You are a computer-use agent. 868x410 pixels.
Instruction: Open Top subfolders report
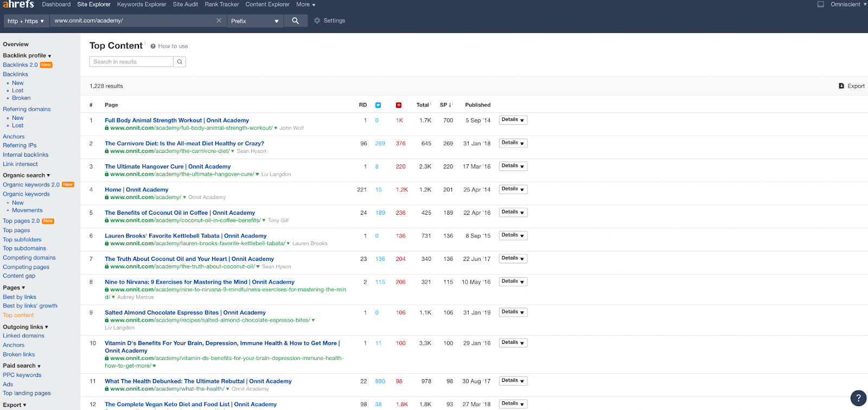22,240
